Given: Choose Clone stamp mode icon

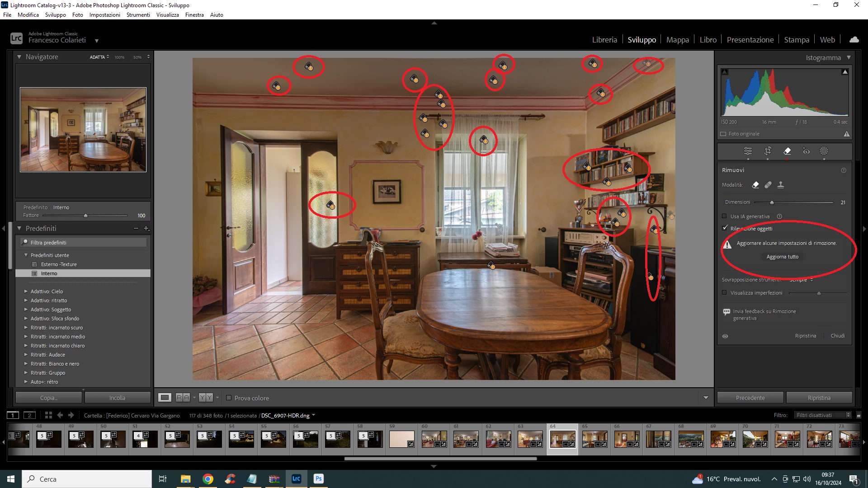Looking at the screenshot, I should point(781,185).
